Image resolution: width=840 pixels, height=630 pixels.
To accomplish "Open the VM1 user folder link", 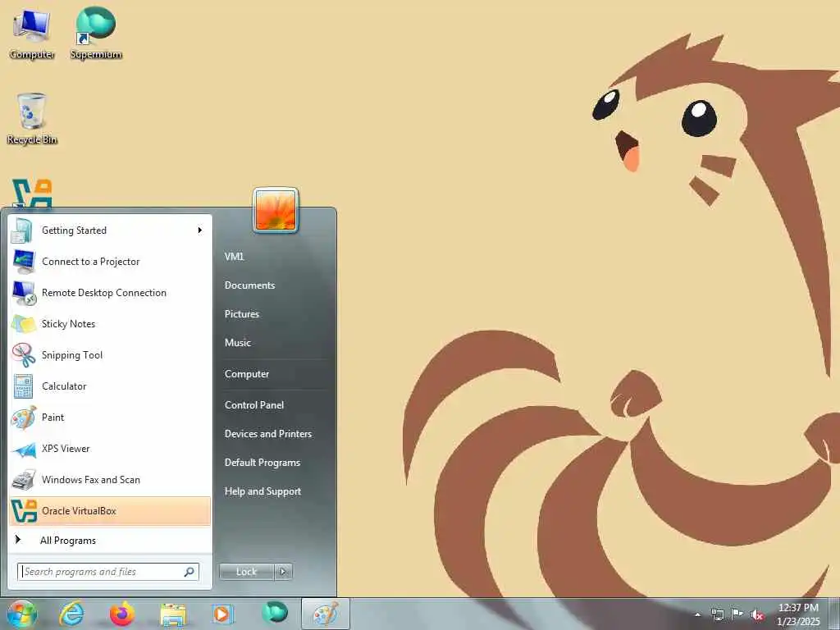I will pyautogui.click(x=234, y=257).
